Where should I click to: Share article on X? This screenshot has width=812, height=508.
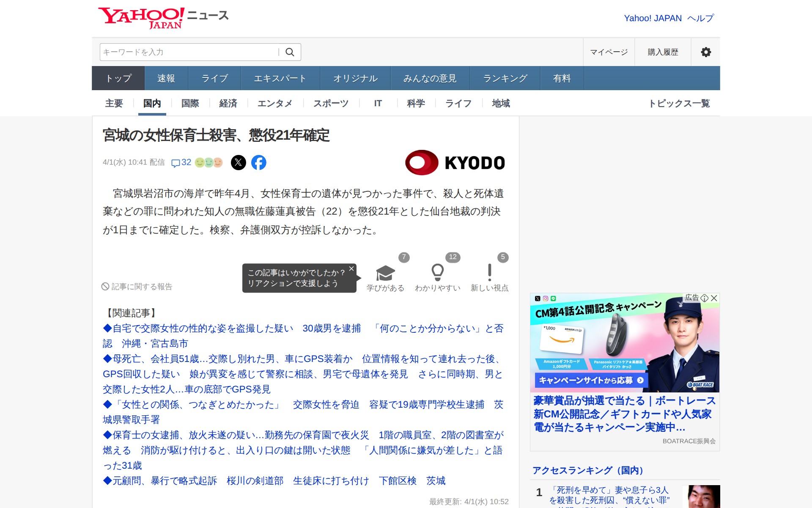[239, 163]
